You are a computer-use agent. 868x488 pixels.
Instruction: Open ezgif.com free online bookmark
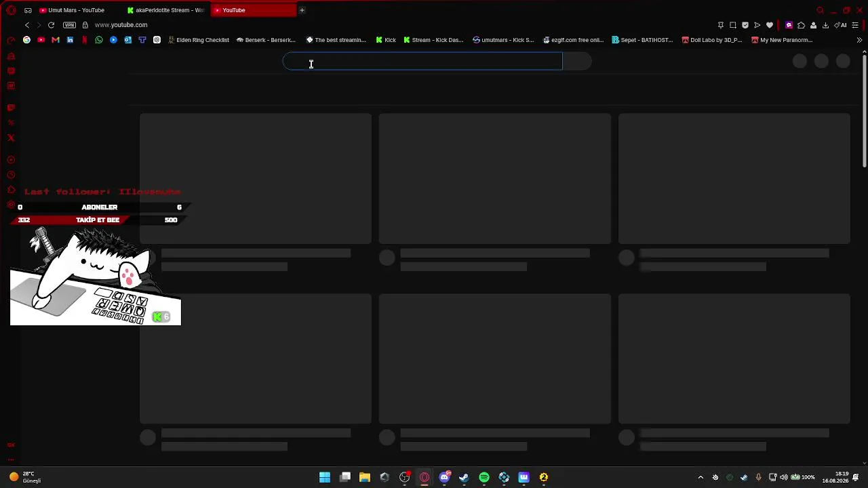click(573, 40)
